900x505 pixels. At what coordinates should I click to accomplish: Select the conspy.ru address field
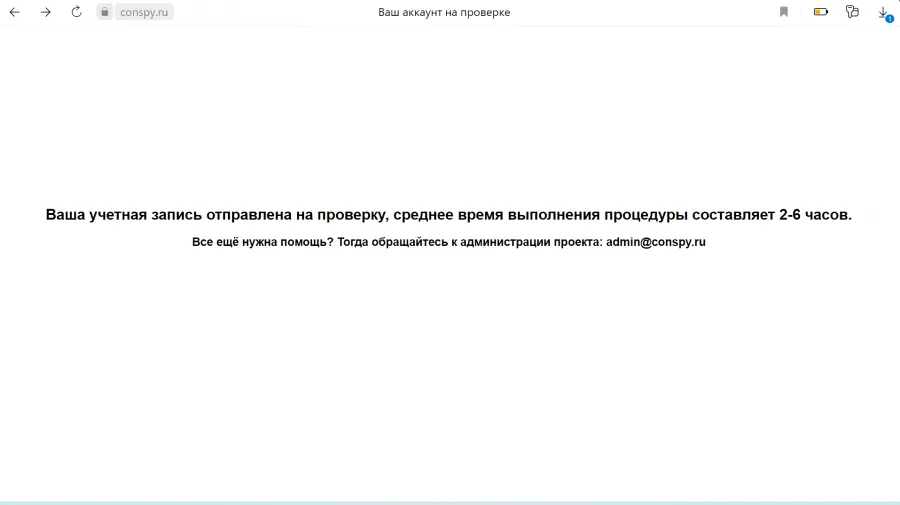click(144, 12)
